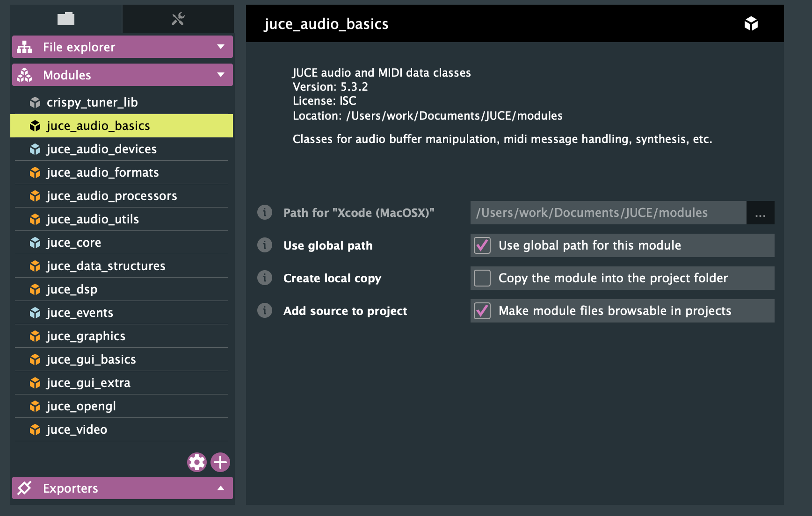Select the juce_graphics module name

(86, 337)
